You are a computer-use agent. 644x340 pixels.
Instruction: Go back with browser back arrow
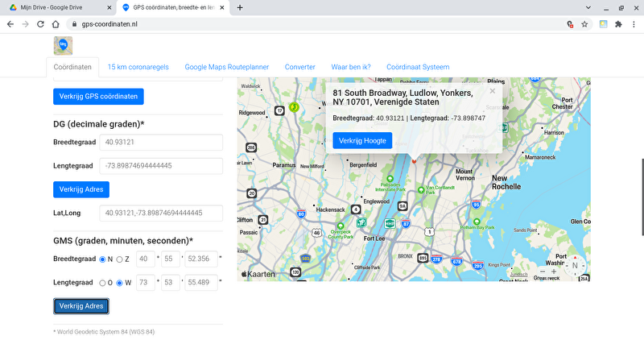click(10, 24)
